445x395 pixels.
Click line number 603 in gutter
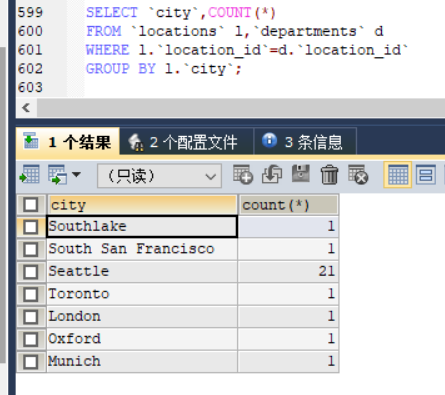click(30, 88)
